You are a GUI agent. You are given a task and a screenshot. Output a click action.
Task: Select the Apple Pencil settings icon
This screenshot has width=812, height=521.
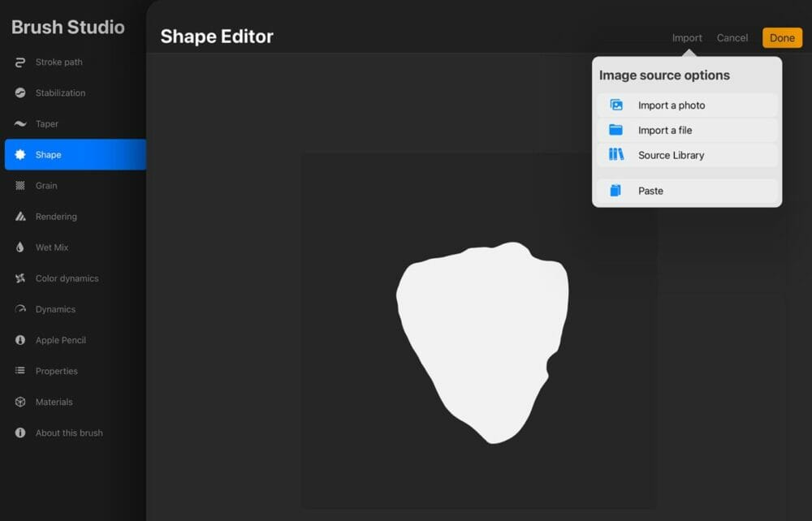tap(19, 340)
